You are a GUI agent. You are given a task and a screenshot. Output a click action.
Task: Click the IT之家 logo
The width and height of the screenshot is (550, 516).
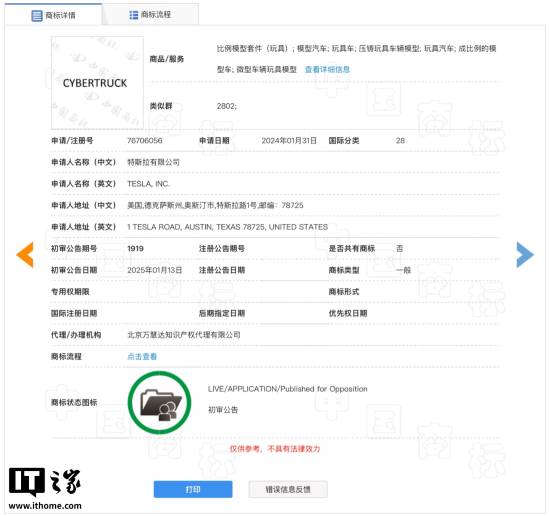(45, 482)
